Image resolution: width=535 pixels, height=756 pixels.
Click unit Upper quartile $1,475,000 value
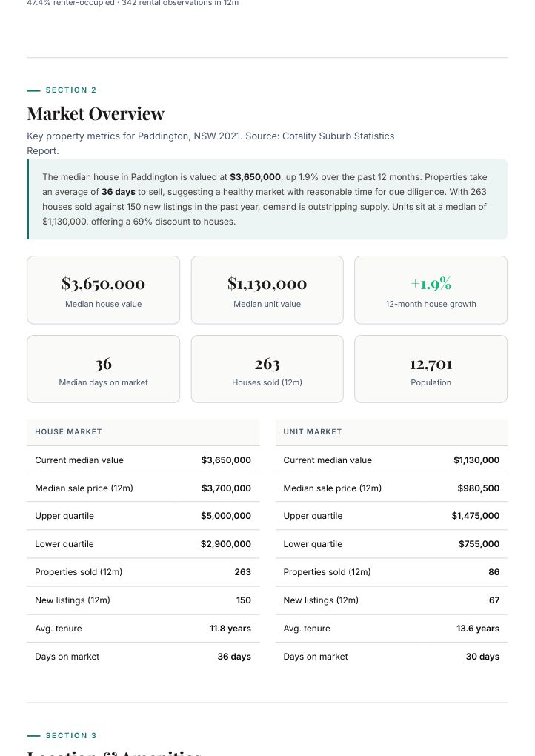tap(476, 516)
